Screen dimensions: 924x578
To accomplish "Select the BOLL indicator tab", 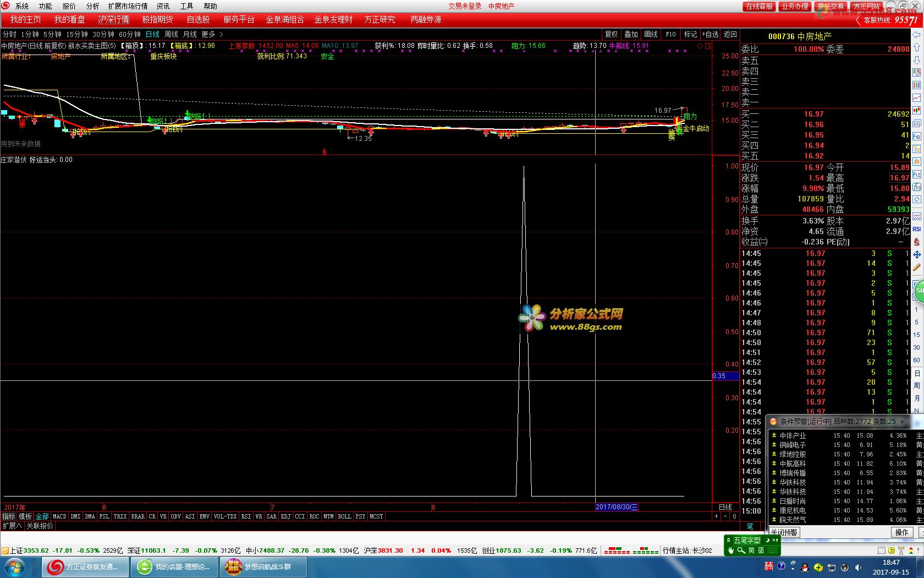I will click(x=344, y=516).
